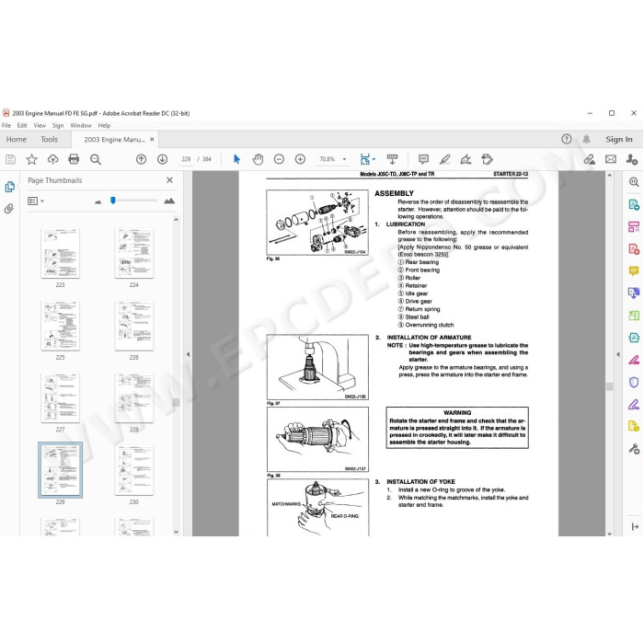The width and height of the screenshot is (644, 644).
Task: Open the Help menu
Action: pyautogui.click(x=104, y=125)
